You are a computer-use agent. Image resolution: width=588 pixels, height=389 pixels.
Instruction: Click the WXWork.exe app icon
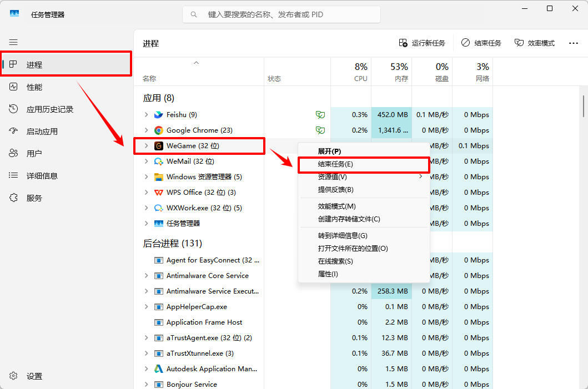point(159,208)
